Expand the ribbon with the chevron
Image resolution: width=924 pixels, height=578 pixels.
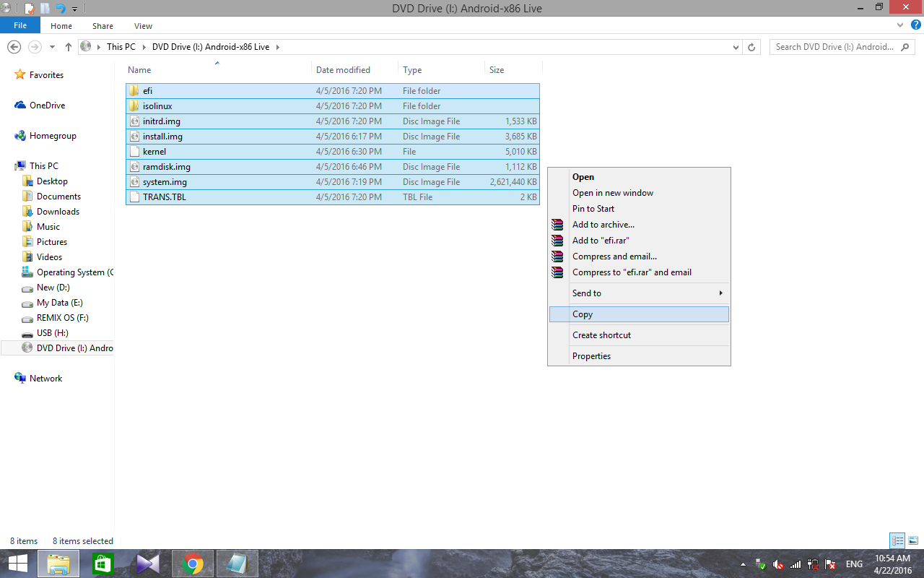pos(899,25)
